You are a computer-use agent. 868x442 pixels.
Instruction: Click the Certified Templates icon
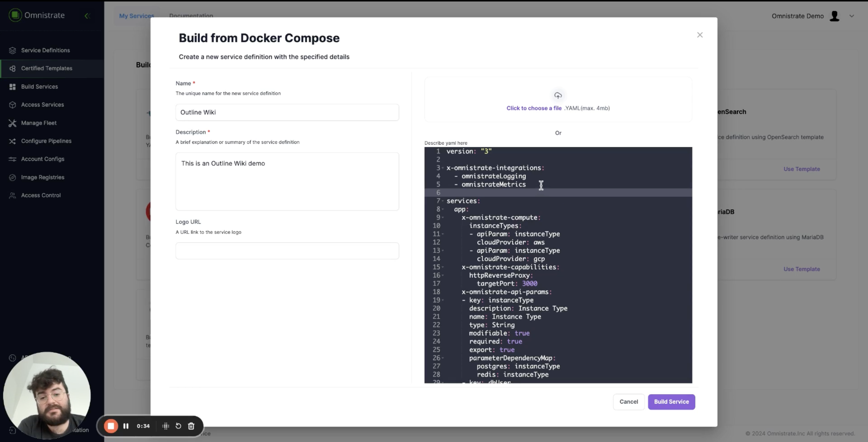point(12,68)
